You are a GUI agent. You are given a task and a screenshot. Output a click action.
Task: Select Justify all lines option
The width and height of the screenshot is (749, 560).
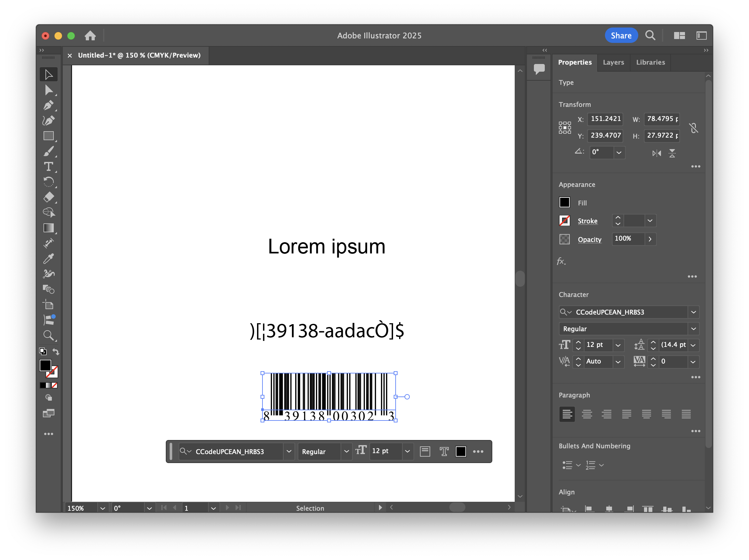[686, 414]
